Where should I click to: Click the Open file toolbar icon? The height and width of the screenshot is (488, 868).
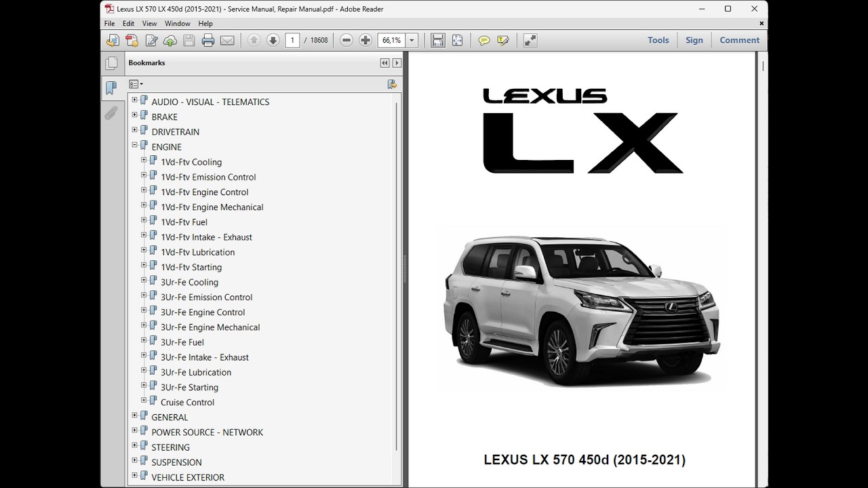(113, 41)
